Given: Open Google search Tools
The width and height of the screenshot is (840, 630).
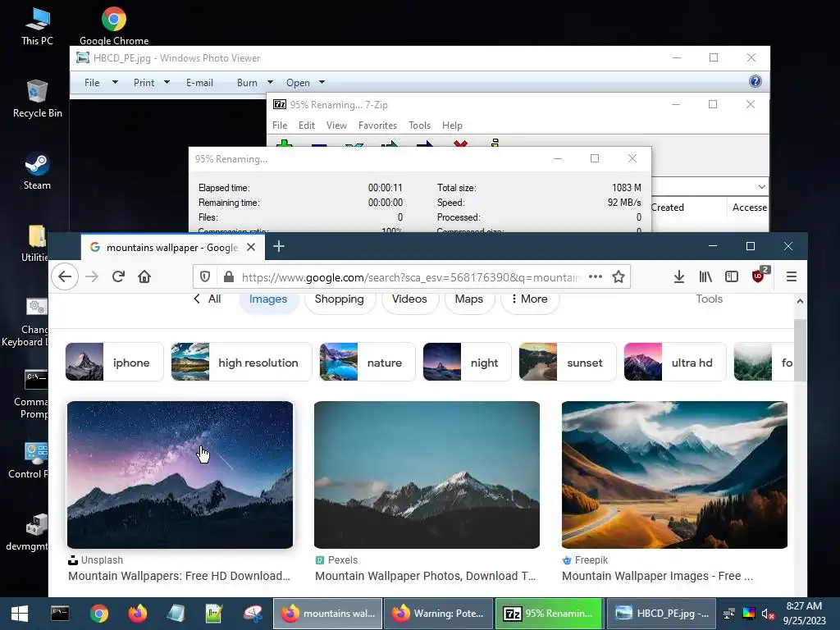Looking at the screenshot, I should point(709,299).
